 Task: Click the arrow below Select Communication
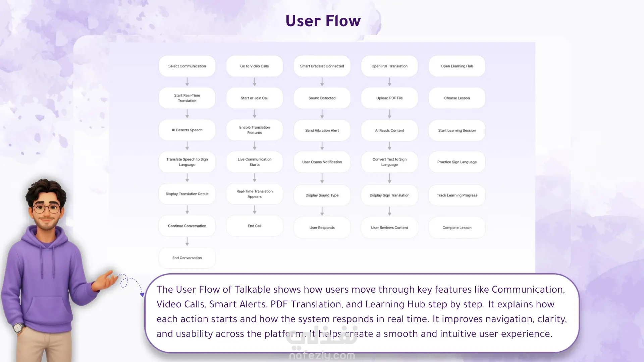187,82
